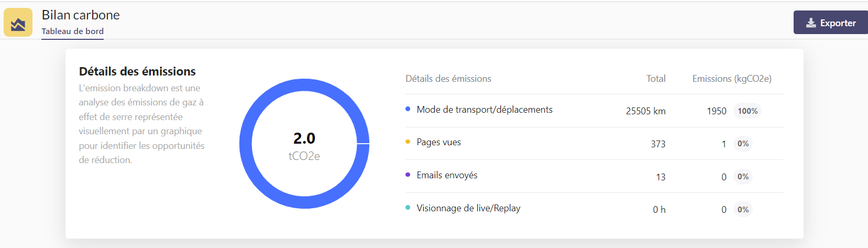This screenshot has width=868, height=248.
Task: Click the download icon in Exporter button
Action: coord(810,23)
